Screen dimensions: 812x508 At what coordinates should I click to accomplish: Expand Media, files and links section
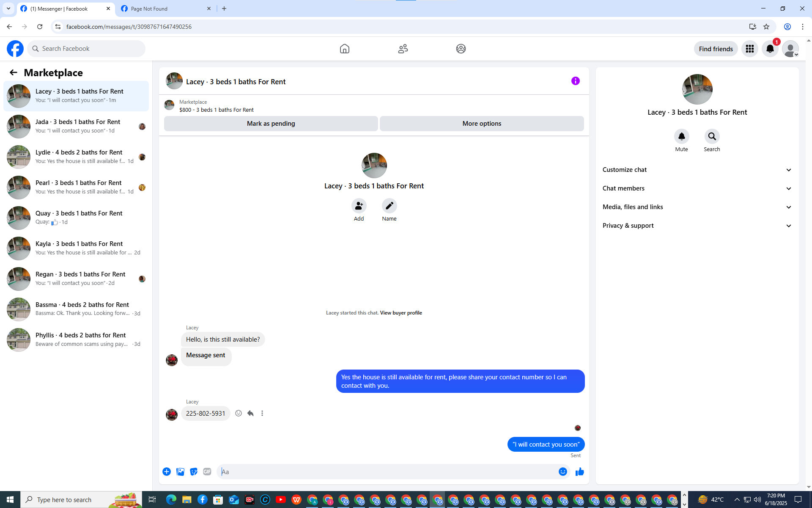(x=697, y=207)
